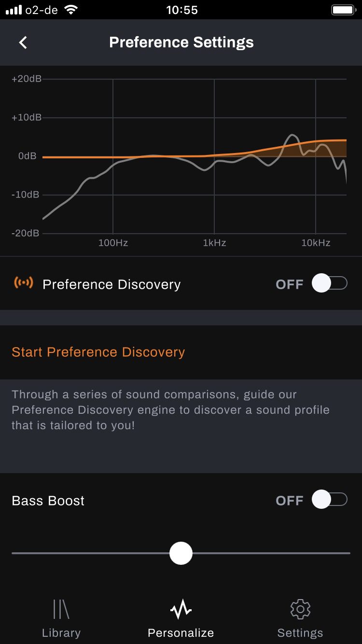362x644 pixels.
Task: Click the Bass Boost slider handle
Action: click(181, 553)
